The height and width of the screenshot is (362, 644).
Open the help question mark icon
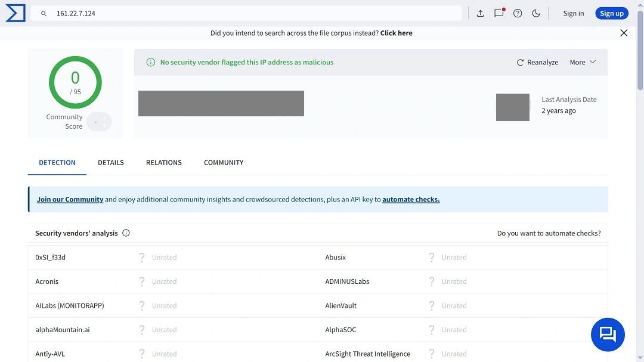[x=517, y=13]
